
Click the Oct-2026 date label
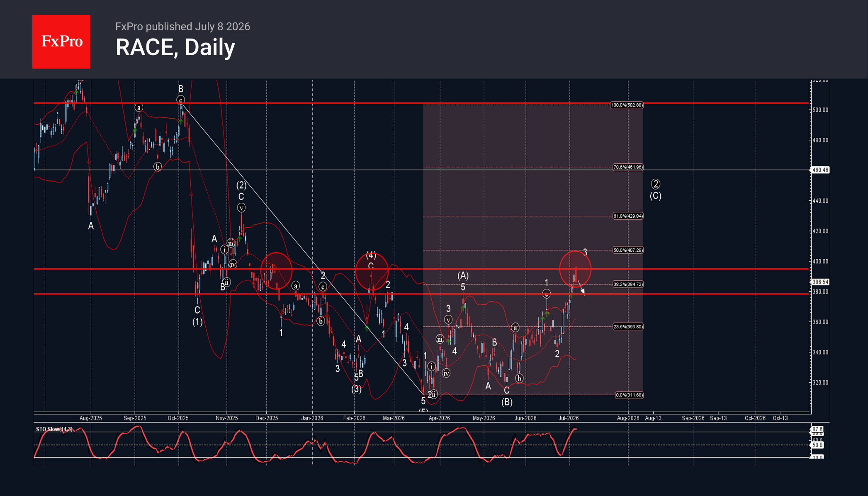(x=755, y=418)
